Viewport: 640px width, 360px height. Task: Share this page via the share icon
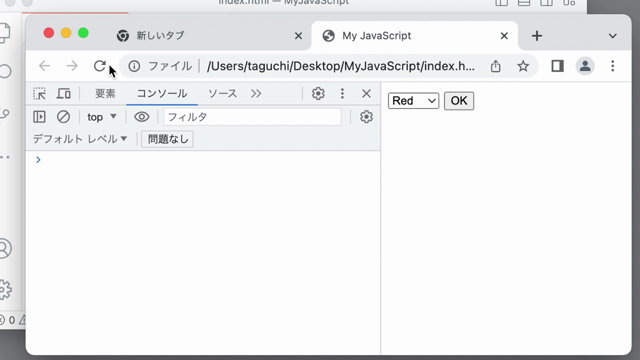[x=496, y=66]
